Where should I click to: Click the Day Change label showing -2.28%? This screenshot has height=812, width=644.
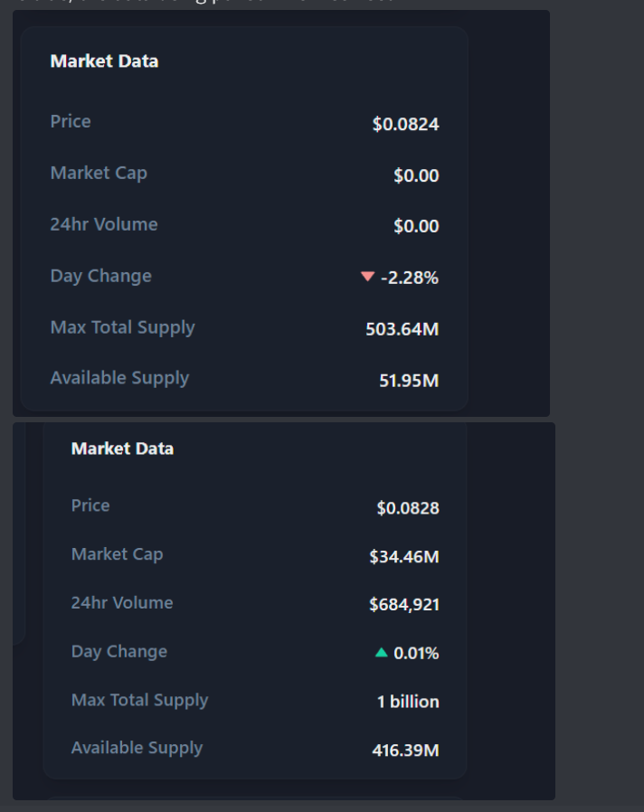(x=100, y=276)
